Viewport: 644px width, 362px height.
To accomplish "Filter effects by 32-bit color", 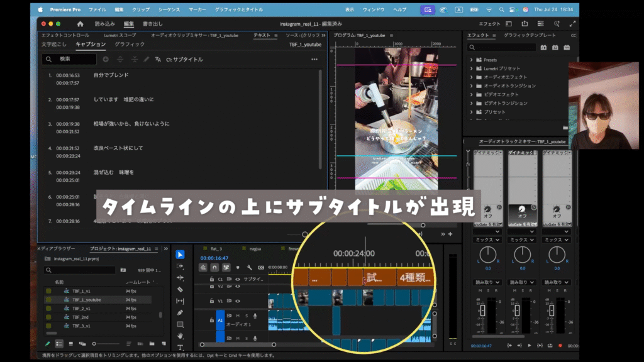I will click(555, 48).
